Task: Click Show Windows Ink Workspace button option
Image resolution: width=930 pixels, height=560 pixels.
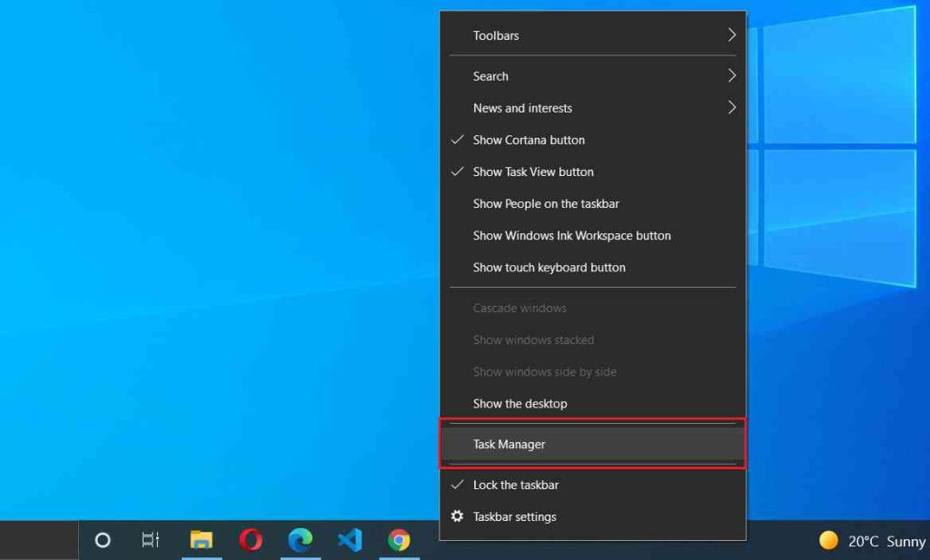Action: (571, 235)
